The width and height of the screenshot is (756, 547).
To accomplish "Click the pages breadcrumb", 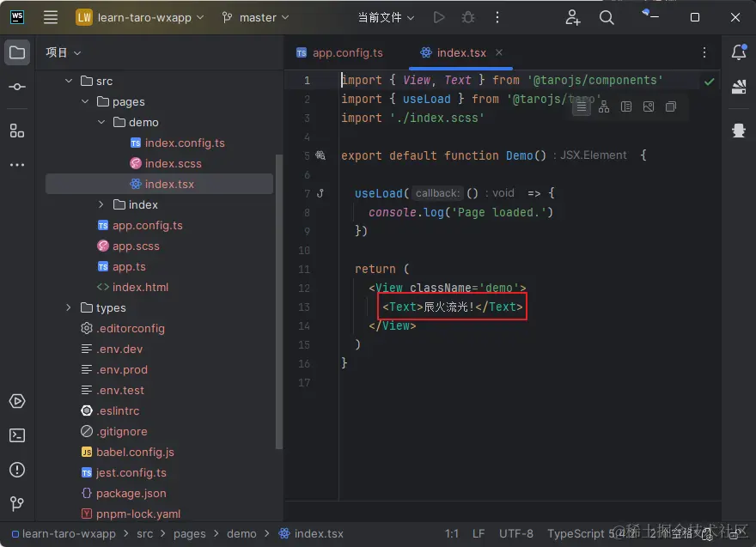I will click(x=190, y=533).
